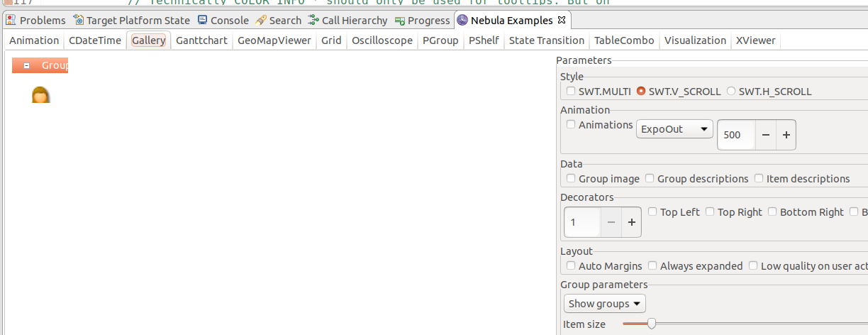Screen dimensions: 868x335
Task: Click the Progress view icon
Action: coord(400,20)
